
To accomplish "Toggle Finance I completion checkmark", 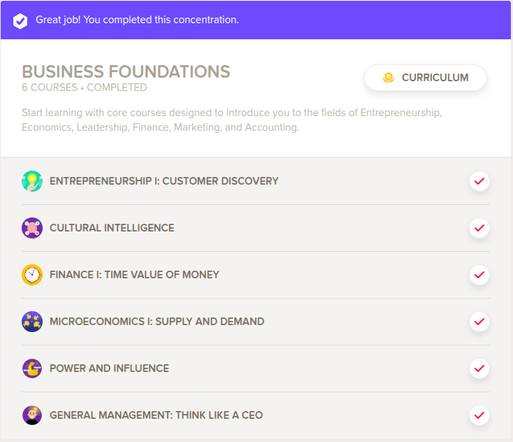I will [479, 275].
